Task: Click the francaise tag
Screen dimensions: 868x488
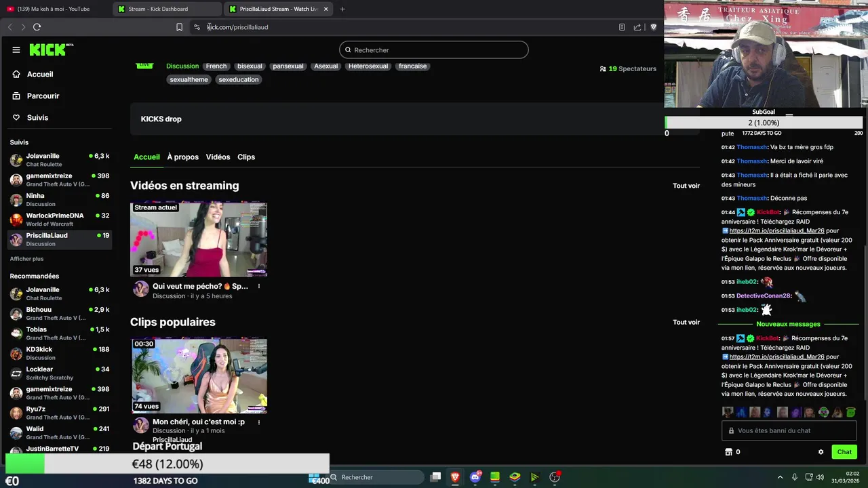Action: [x=413, y=66]
